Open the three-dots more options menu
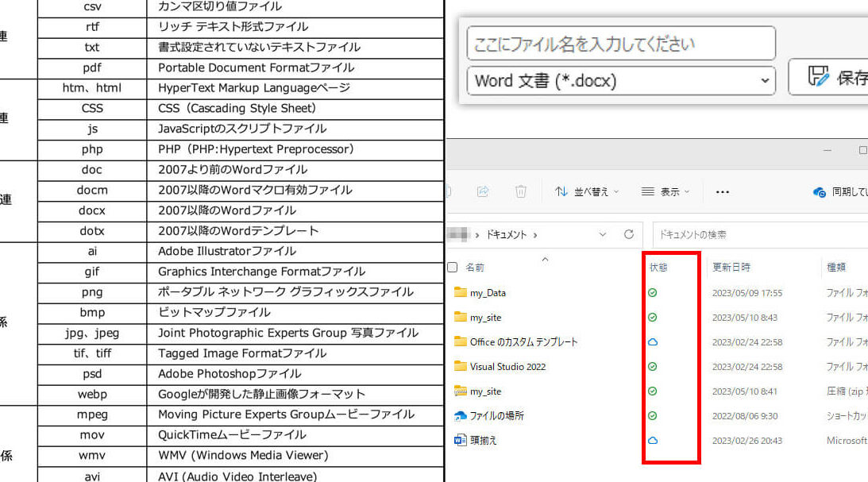Screen dimensions: 868x482 tap(722, 192)
